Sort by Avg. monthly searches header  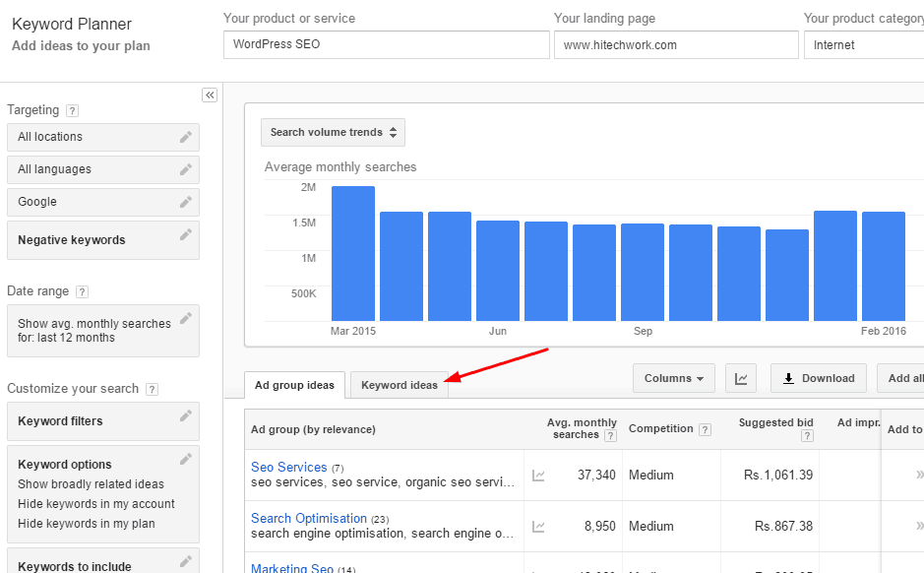pyautogui.click(x=582, y=428)
